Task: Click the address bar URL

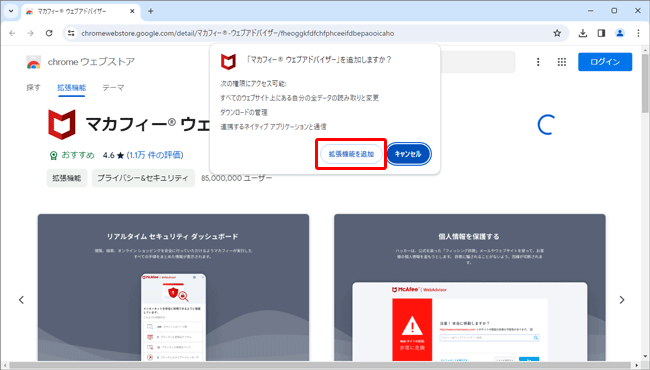Action: pyautogui.click(x=237, y=33)
